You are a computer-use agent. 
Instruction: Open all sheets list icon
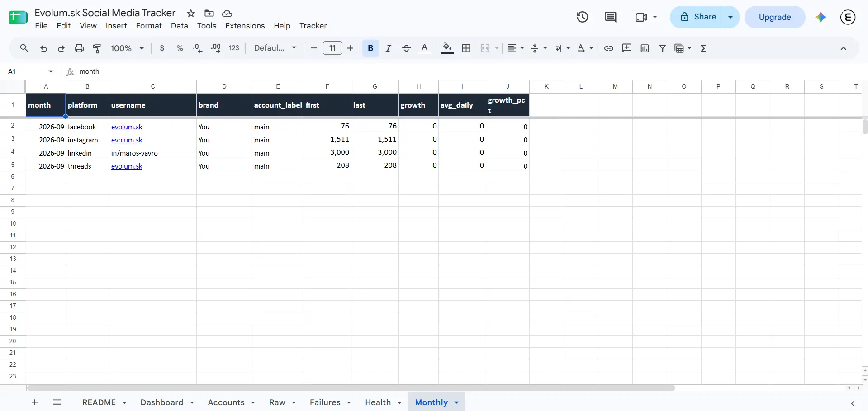57,402
